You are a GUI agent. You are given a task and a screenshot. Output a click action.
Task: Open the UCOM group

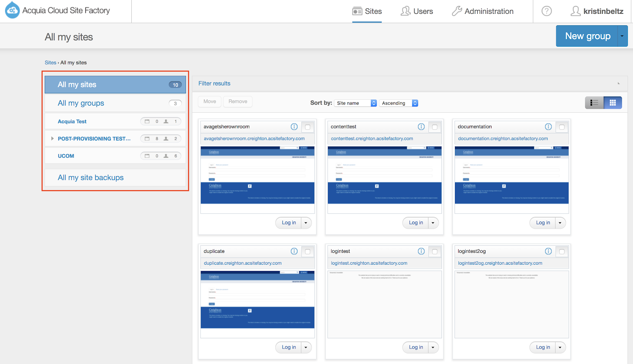[x=66, y=156]
